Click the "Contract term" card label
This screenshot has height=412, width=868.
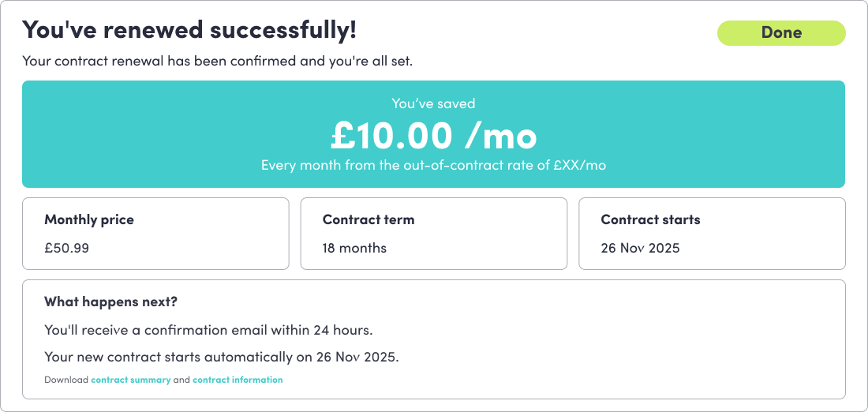point(369,220)
